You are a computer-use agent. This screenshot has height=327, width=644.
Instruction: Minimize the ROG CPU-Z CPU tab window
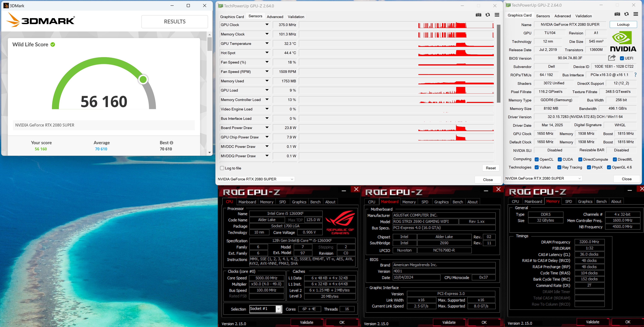tap(344, 191)
